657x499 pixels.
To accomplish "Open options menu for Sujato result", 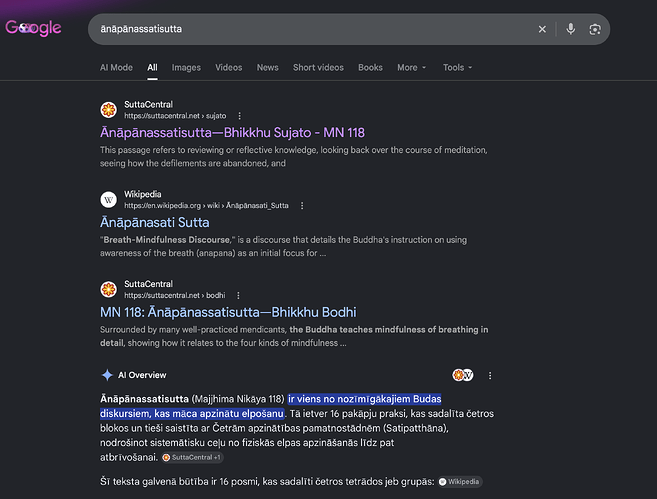I will [x=239, y=116].
